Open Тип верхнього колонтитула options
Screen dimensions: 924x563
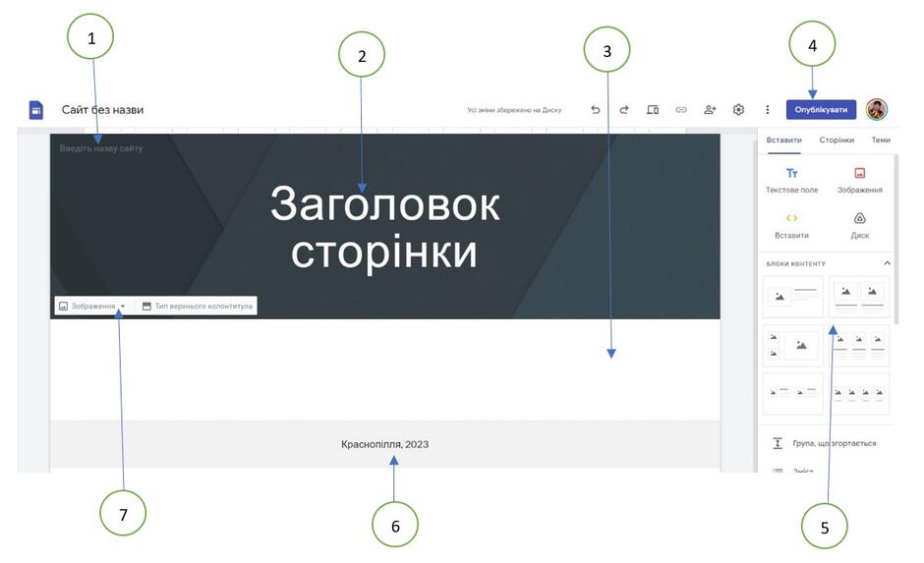coord(198,307)
